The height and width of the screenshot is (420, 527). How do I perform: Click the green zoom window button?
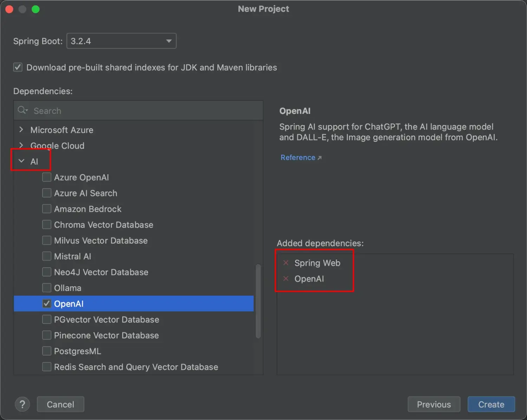tap(35, 9)
